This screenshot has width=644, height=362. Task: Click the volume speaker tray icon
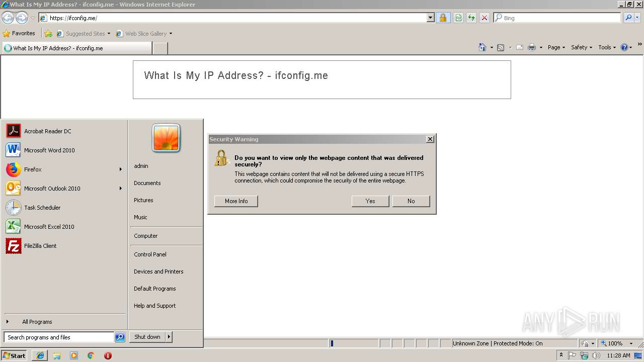[596, 355]
